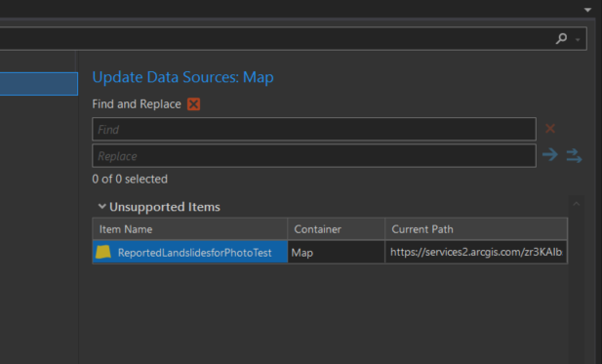Click into the Find text field
The height and width of the screenshot is (364, 602).
[314, 129]
